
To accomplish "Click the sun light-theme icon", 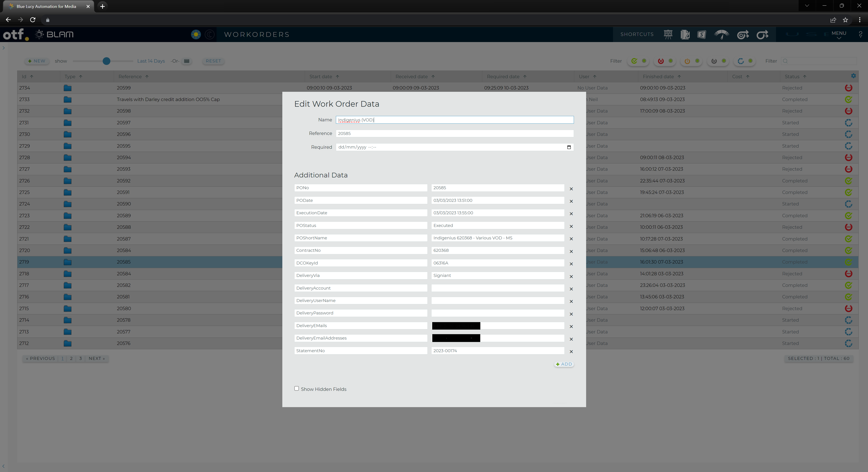I will click(x=196, y=34).
